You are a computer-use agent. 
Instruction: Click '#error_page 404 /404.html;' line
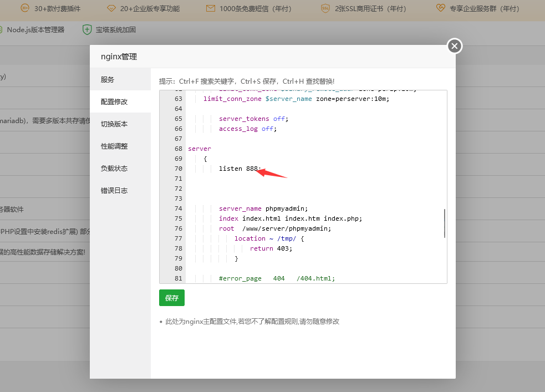click(x=277, y=278)
